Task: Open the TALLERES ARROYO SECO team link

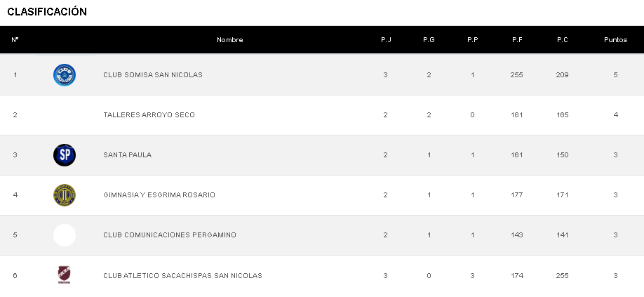Action: [x=149, y=115]
